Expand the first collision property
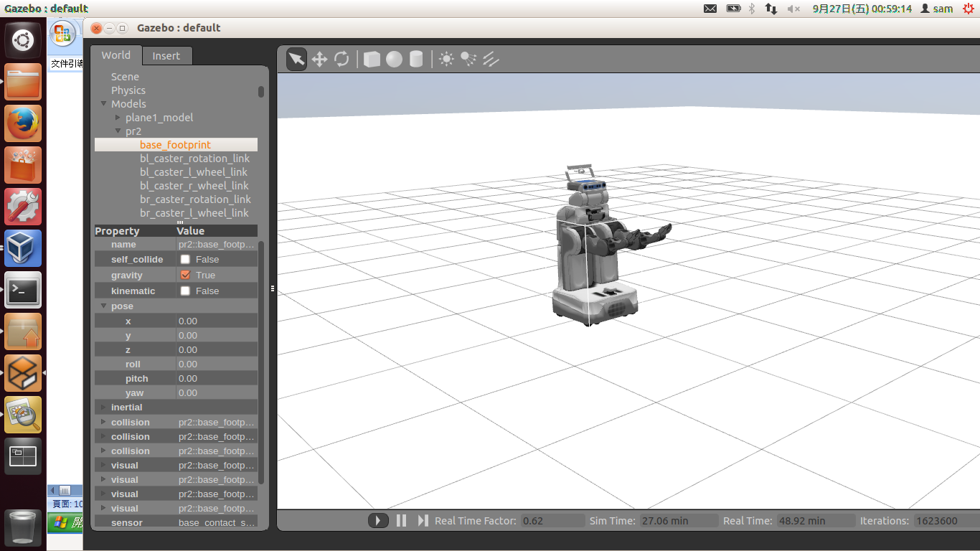Screen dimensions: 980x551 [104, 422]
